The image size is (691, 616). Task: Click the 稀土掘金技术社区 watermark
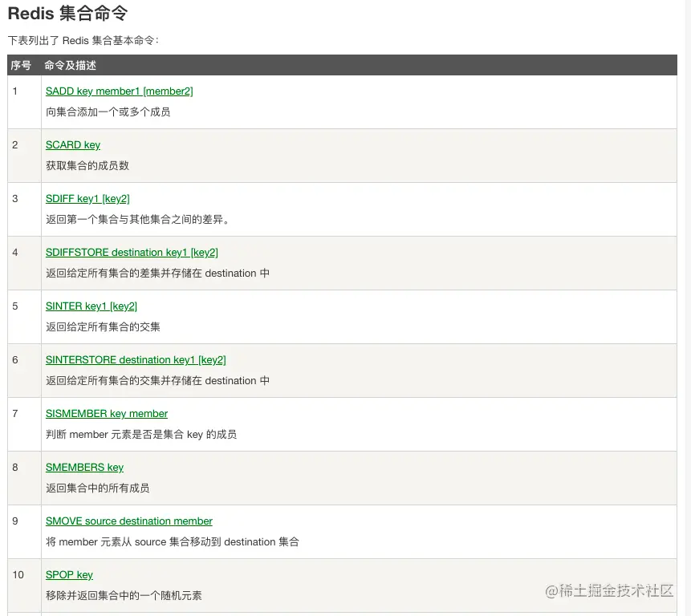609,590
